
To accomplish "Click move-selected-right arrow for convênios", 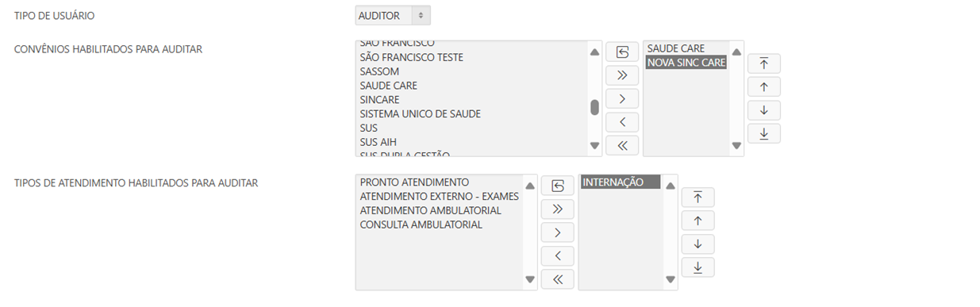I will pyautogui.click(x=622, y=98).
